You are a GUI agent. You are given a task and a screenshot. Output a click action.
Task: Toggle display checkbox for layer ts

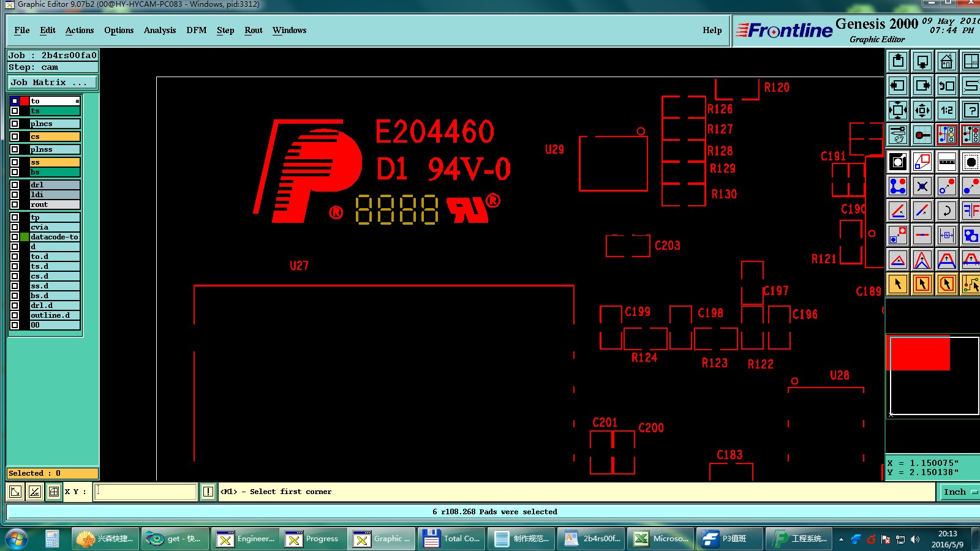coord(15,111)
